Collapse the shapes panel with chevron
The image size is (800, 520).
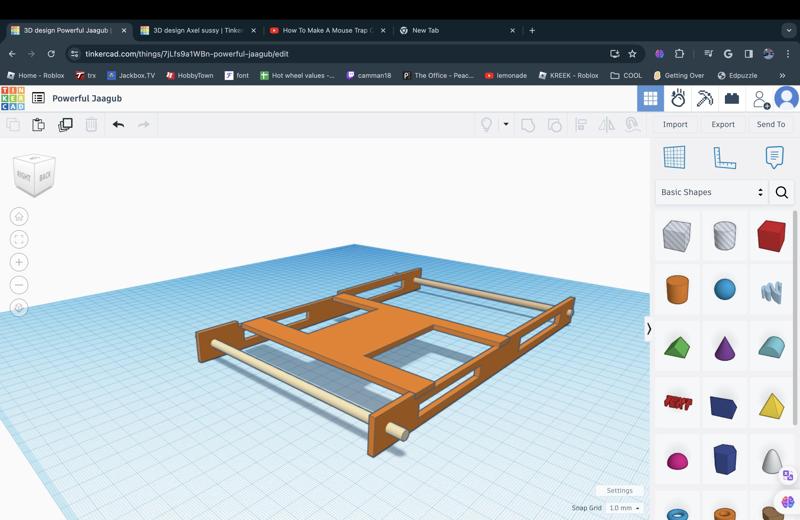point(649,329)
